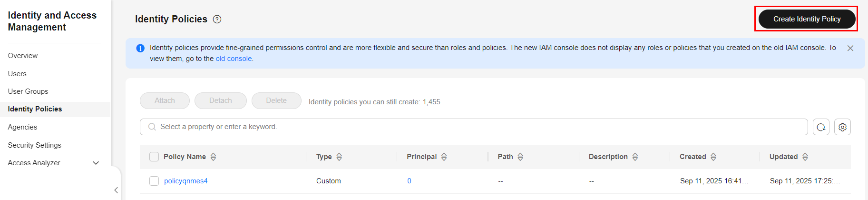Refresh the identity policies list
The height and width of the screenshot is (200, 868).
pos(821,127)
